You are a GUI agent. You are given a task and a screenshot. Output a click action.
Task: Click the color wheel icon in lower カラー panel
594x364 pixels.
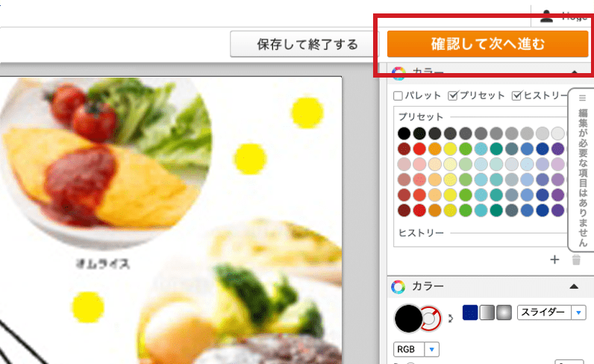tap(398, 286)
